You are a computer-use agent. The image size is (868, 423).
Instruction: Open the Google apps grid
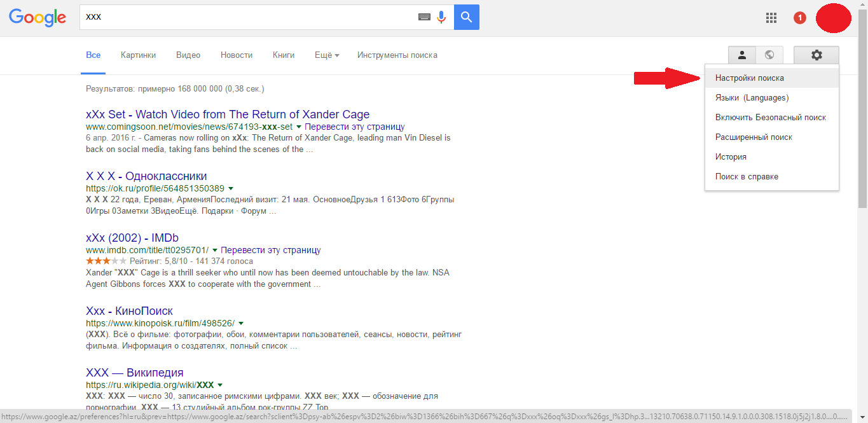[771, 18]
